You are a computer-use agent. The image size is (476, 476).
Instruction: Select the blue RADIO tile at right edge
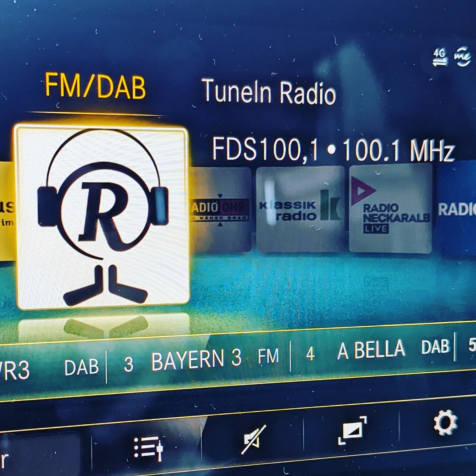(x=456, y=209)
